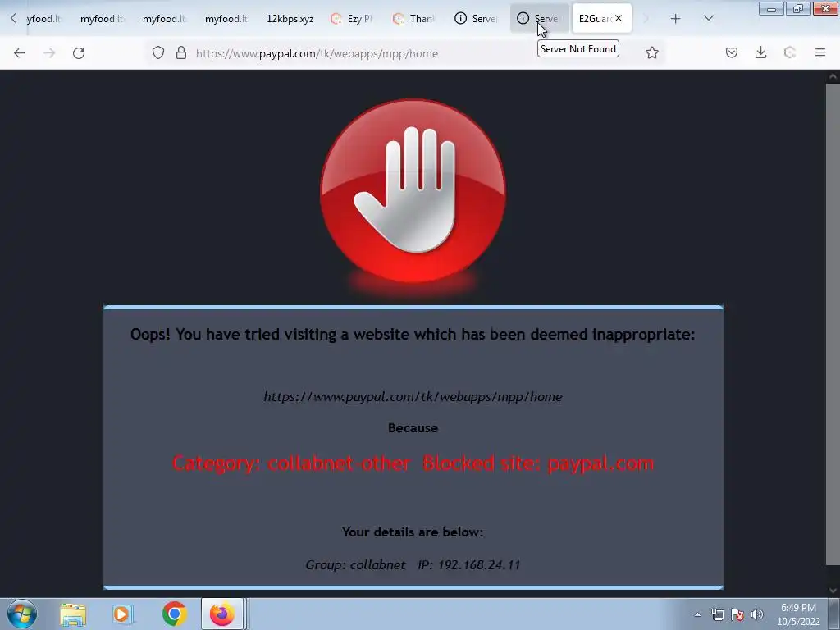Click the Oops inappropriate website heading
The width and height of the screenshot is (840, 630).
click(x=413, y=335)
